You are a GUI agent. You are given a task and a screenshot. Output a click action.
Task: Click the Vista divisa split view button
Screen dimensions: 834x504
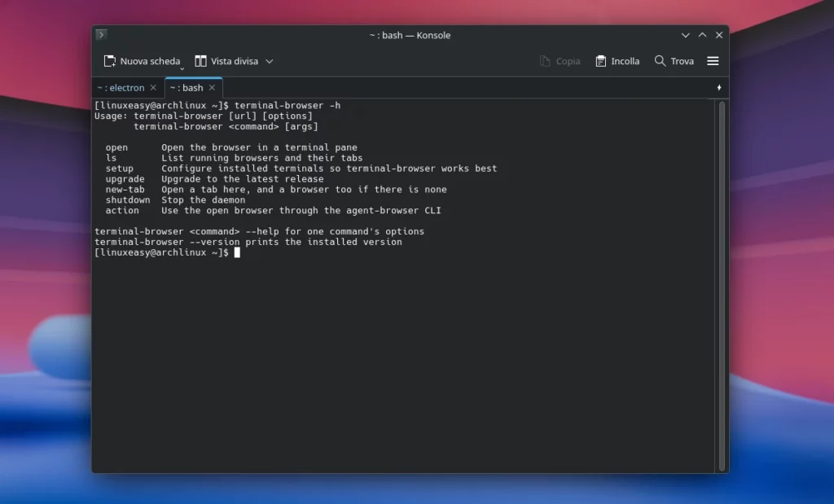pyautogui.click(x=226, y=61)
